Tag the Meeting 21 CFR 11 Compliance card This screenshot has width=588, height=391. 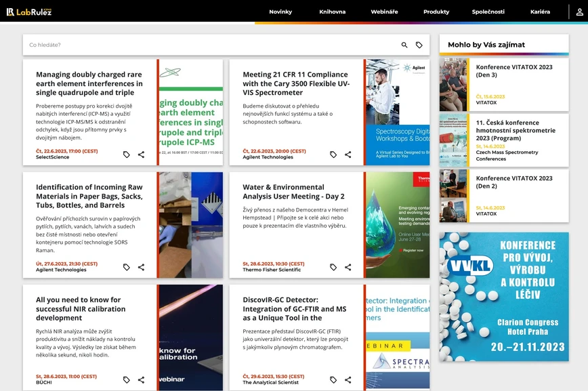tap(333, 155)
